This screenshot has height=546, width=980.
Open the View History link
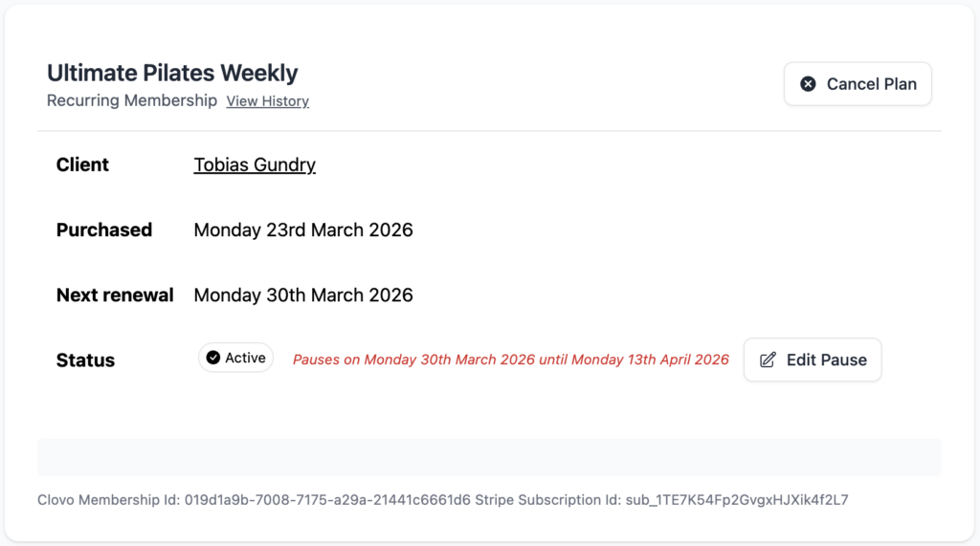tap(267, 101)
